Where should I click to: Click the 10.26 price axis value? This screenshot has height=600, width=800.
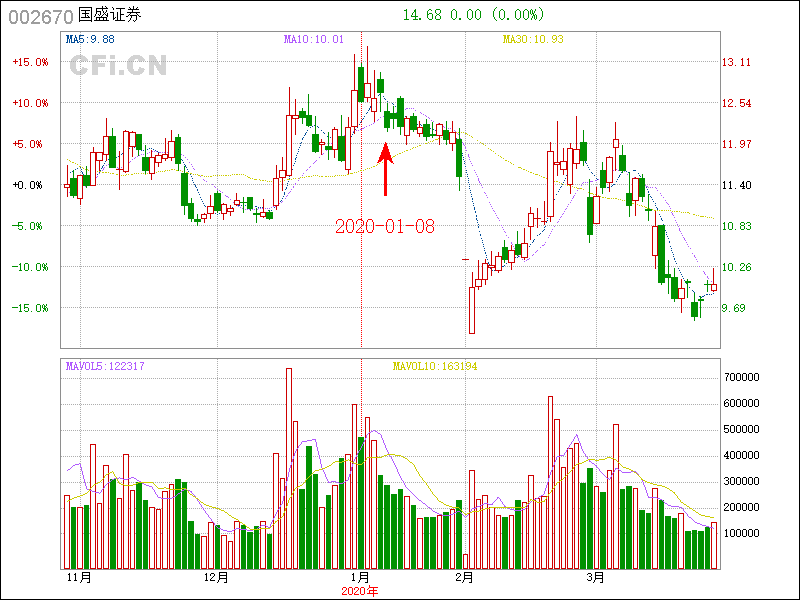point(736,267)
